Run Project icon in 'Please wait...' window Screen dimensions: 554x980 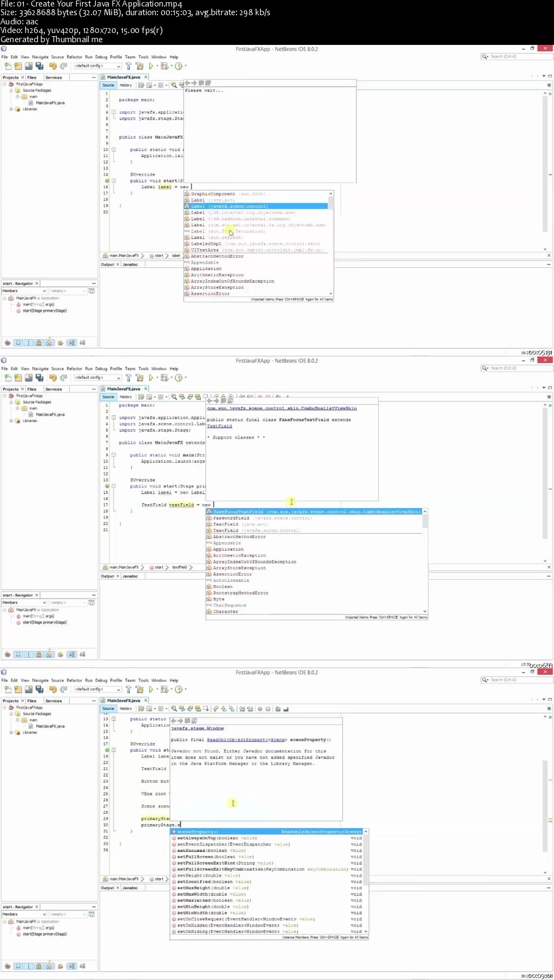[151, 66]
